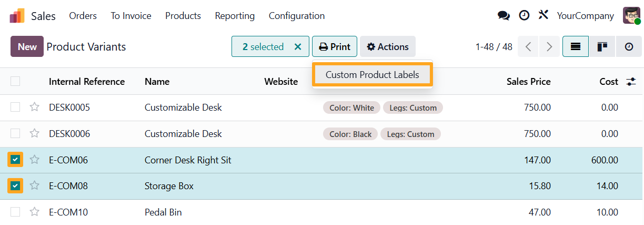Switch to list view

tap(576, 47)
